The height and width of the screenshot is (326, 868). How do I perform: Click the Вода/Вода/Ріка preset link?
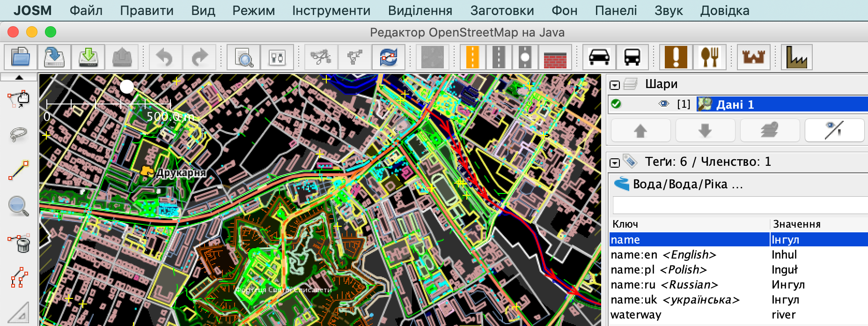click(x=687, y=184)
